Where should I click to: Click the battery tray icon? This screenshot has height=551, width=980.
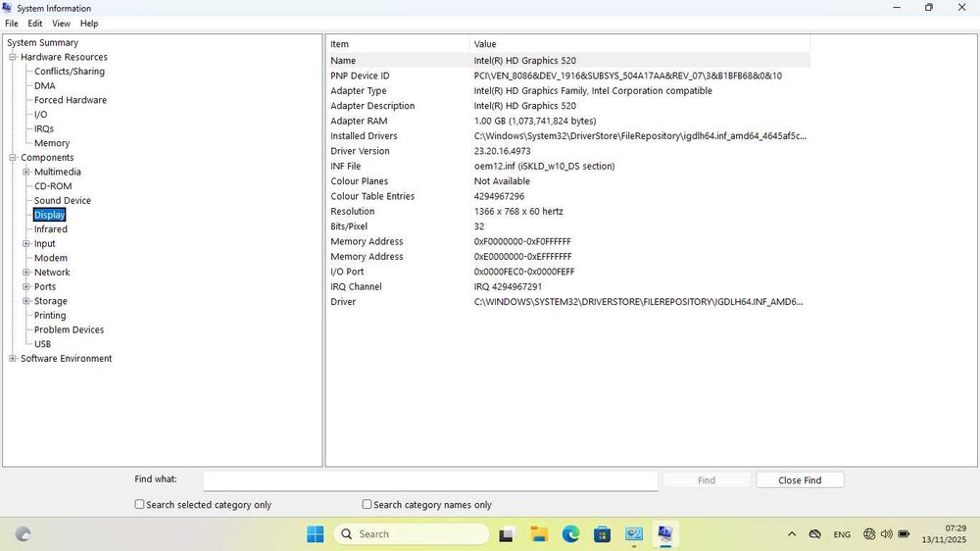click(904, 534)
